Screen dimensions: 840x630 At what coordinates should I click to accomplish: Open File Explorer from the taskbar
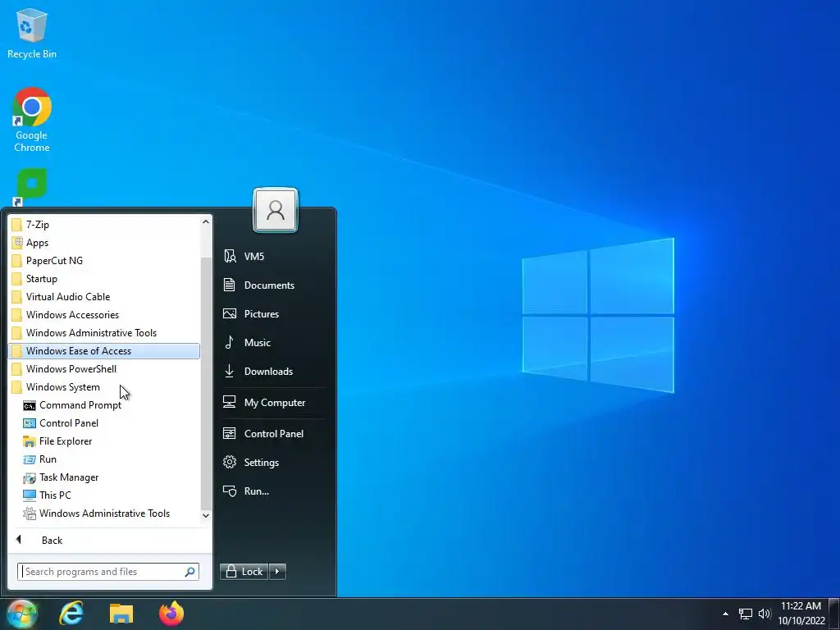click(121, 614)
